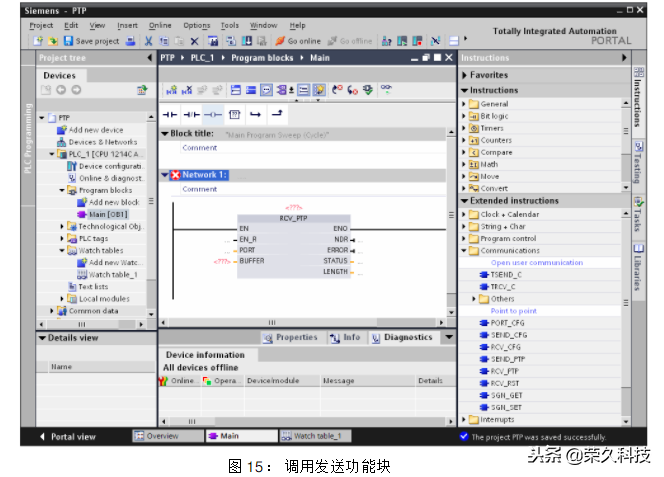Click the forward arrow icon in the Devices panel

coord(76,90)
